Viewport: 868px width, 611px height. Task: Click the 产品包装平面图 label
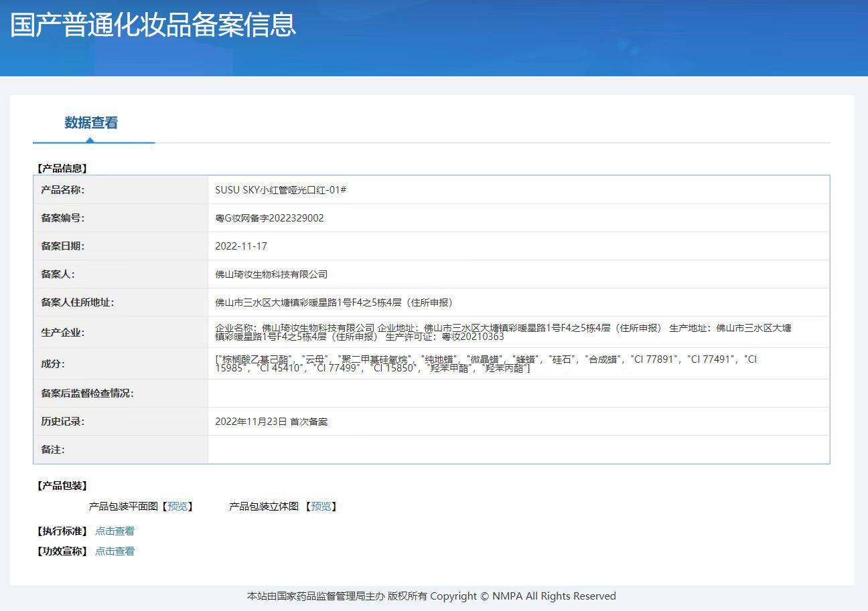123,507
